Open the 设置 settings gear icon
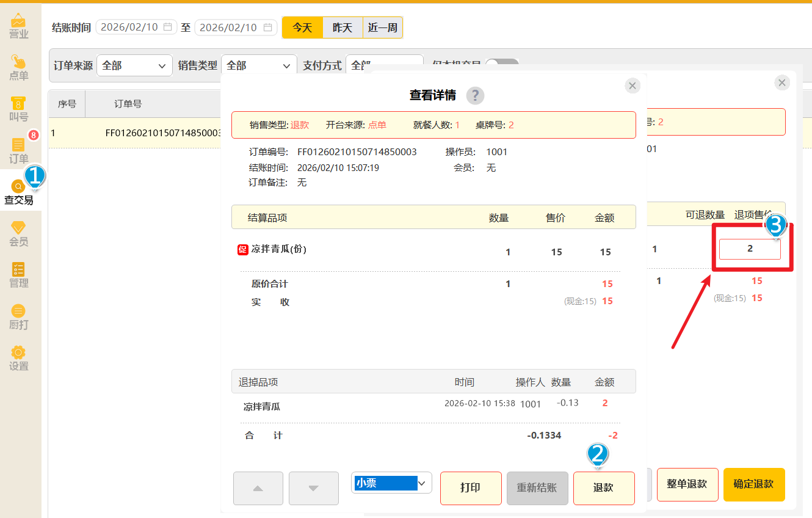Screen dimensions: 812x518 (19, 359)
